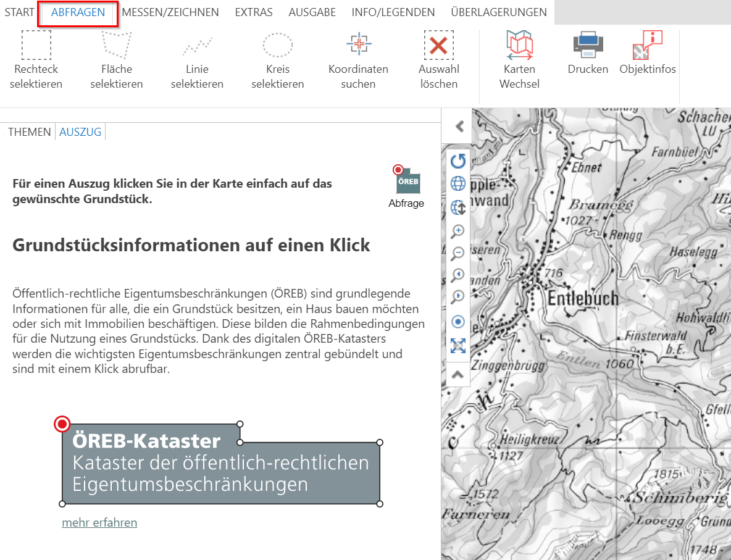Open the Karten Wechsel function

(x=519, y=56)
